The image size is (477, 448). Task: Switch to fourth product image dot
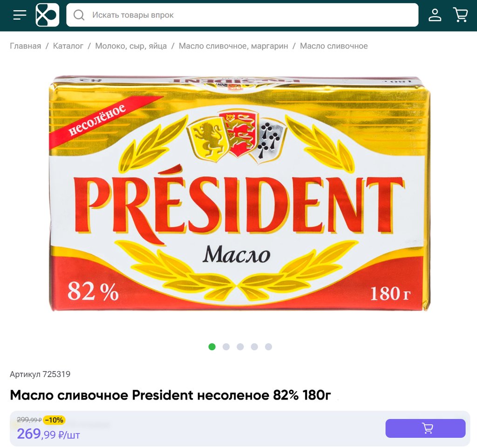254,347
